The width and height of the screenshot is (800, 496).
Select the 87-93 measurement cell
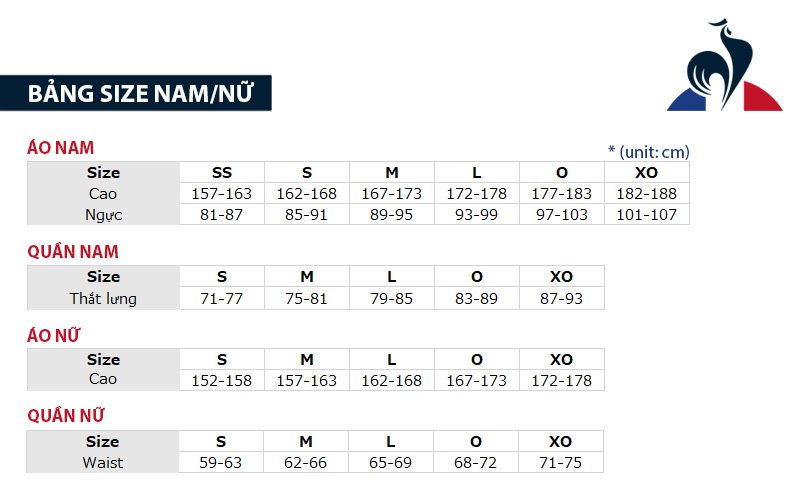(x=561, y=298)
